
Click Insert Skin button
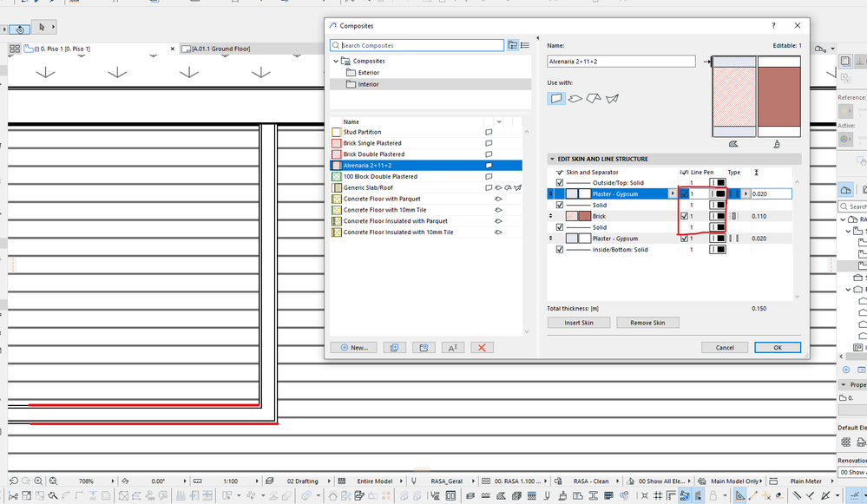(x=579, y=323)
